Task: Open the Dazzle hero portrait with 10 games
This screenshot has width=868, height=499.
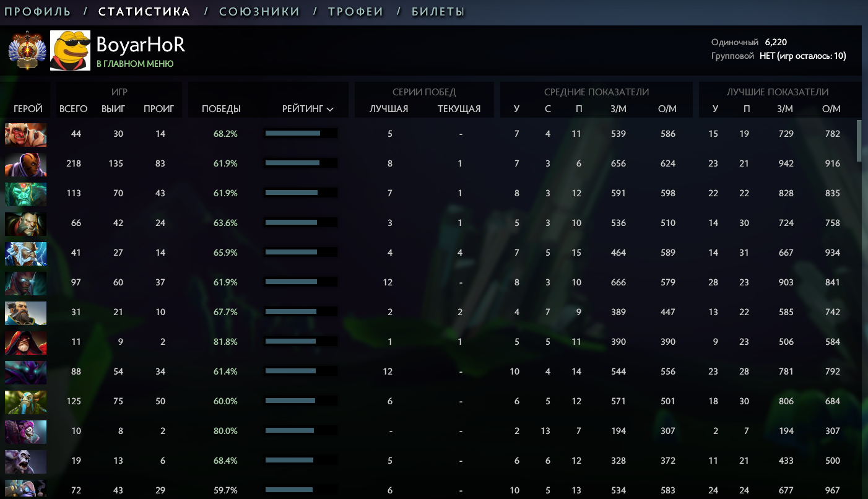Action: 25,431
